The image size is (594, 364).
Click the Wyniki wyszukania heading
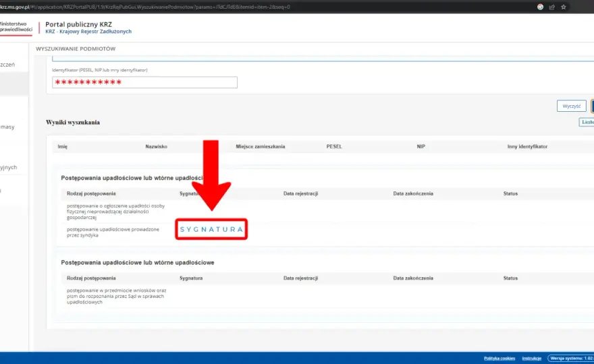[73, 122]
